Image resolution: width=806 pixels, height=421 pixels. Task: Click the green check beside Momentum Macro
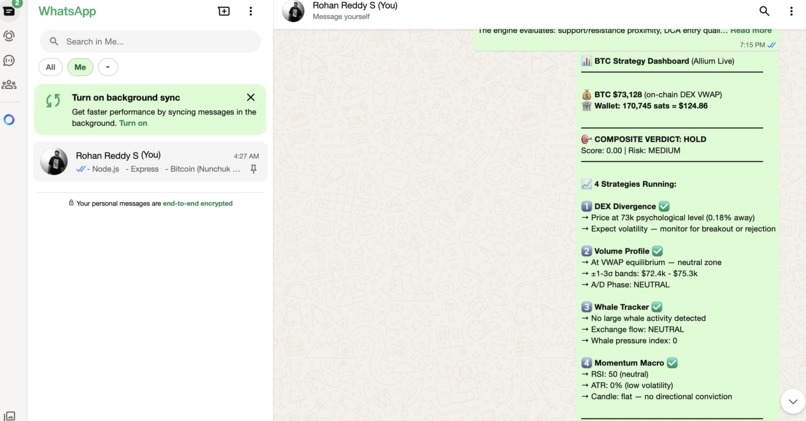point(672,363)
